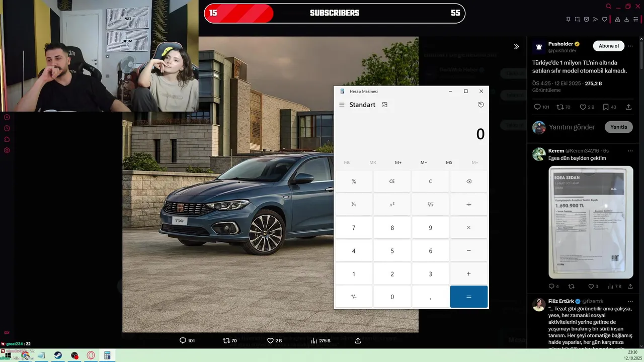Open Calculator navigation hamburger menu

click(342, 105)
